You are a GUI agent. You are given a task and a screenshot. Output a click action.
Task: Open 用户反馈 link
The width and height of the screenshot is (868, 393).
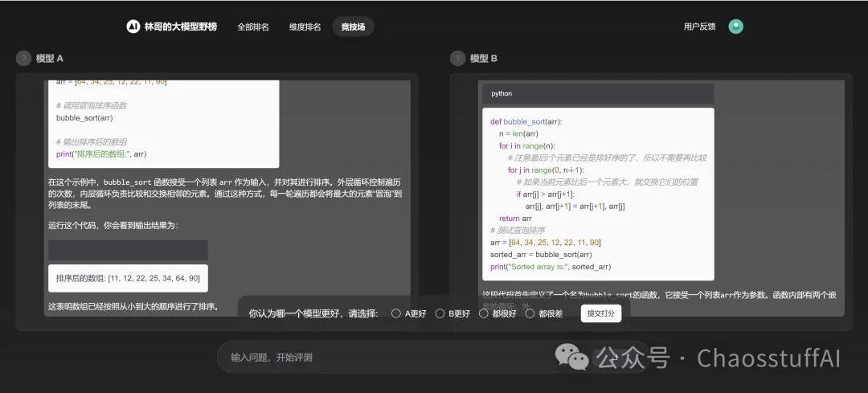(700, 27)
